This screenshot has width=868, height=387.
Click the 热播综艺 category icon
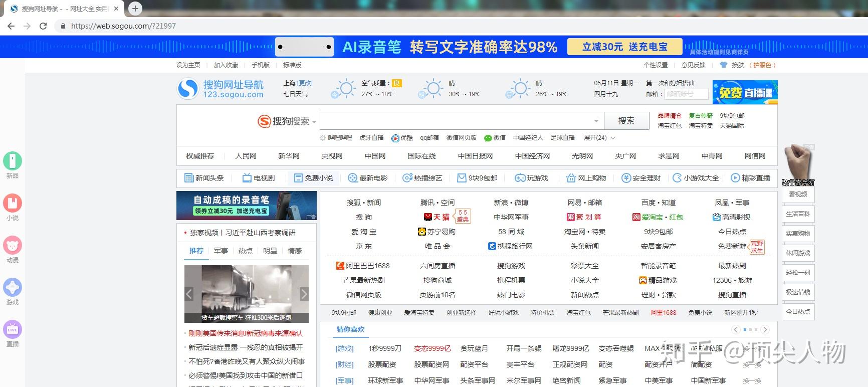[x=407, y=178]
